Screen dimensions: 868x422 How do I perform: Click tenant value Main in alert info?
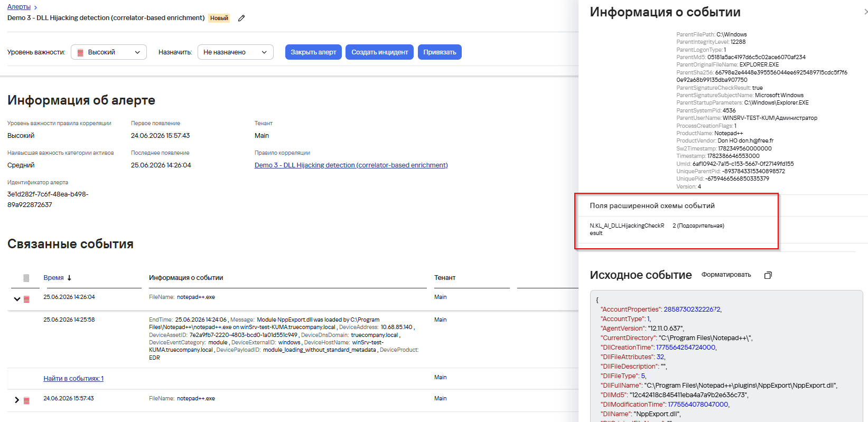(262, 136)
